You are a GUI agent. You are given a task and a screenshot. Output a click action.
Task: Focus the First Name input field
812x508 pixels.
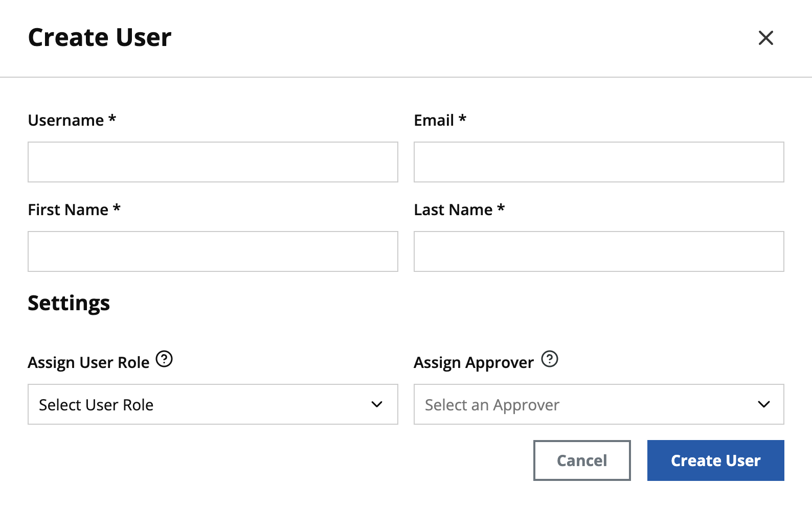click(213, 251)
